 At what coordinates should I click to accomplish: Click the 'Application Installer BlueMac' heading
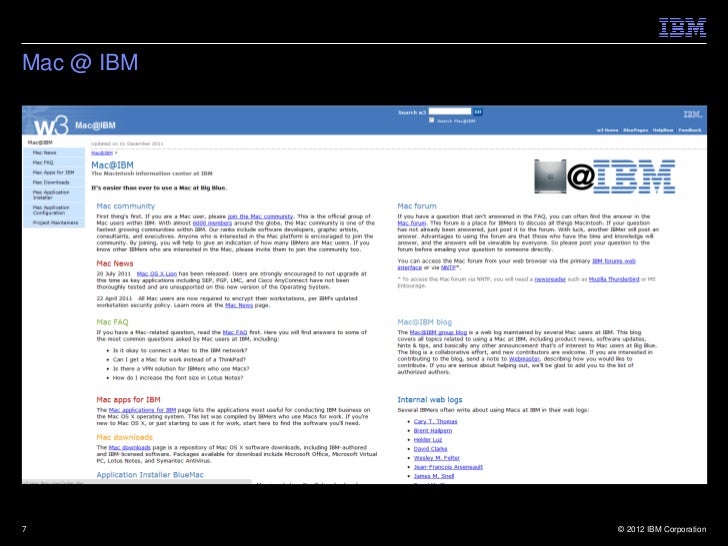pyautogui.click(x=150, y=474)
